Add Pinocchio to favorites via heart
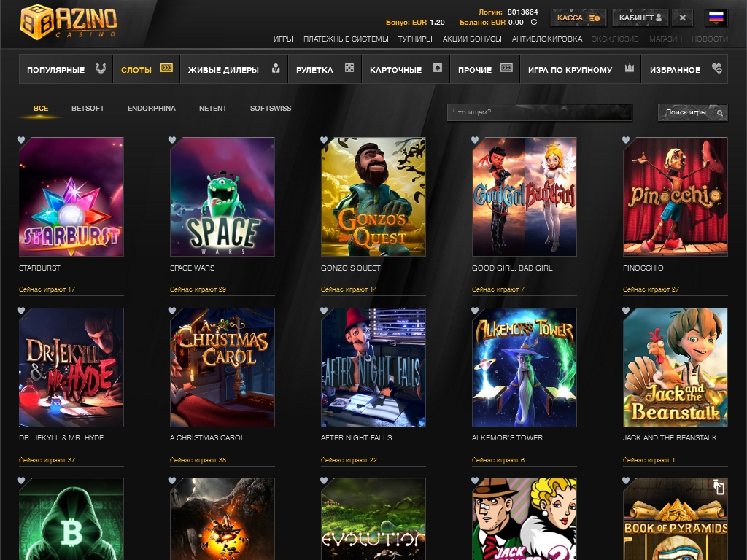747x560 pixels. click(626, 140)
